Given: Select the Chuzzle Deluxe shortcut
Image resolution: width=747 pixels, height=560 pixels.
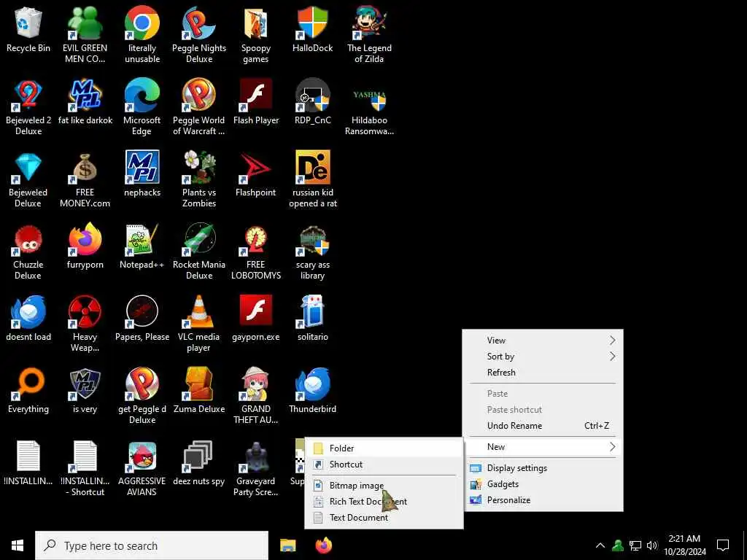Looking at the screenshot, I should (28, 252).
